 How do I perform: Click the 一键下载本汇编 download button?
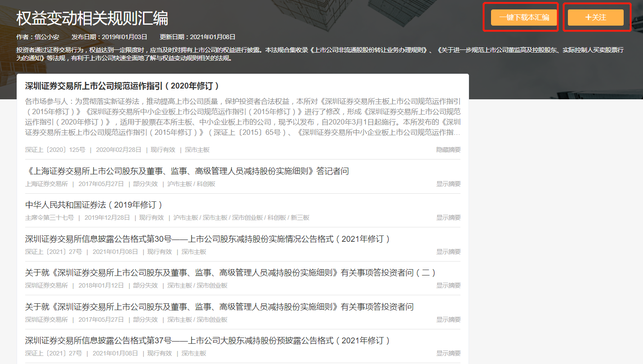[x=523, y=18]
